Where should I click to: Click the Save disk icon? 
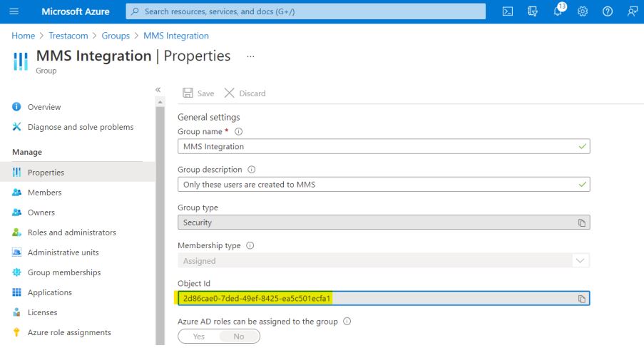pos(188,93)
